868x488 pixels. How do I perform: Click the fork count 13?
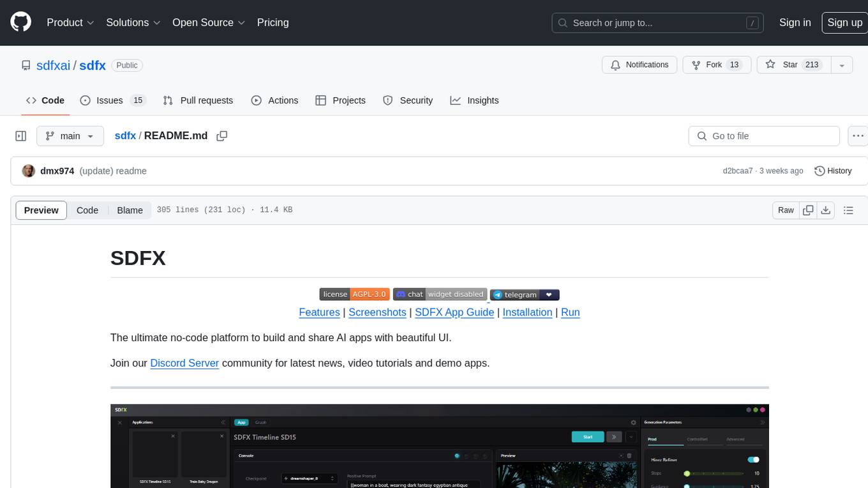pos(734,65)
